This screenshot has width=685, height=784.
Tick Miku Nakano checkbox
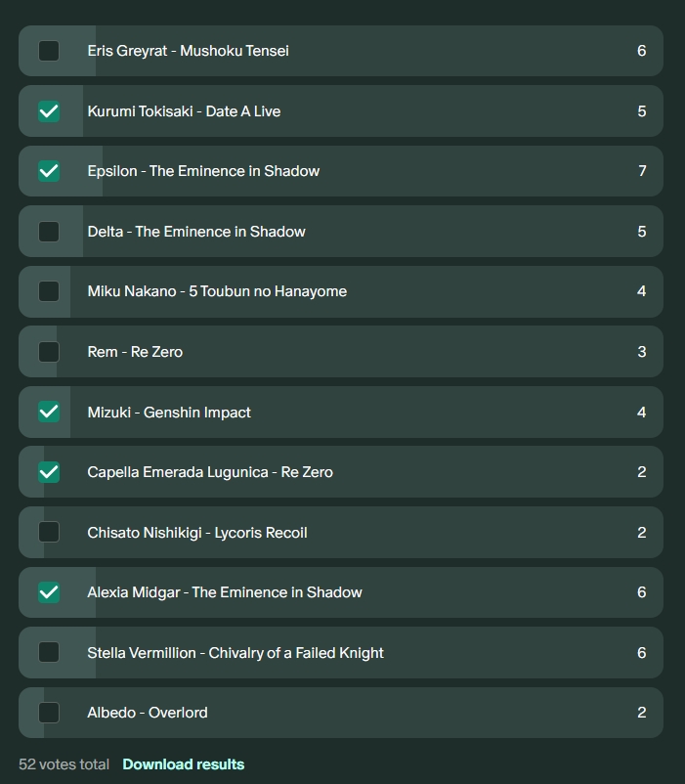click(49, 291)
